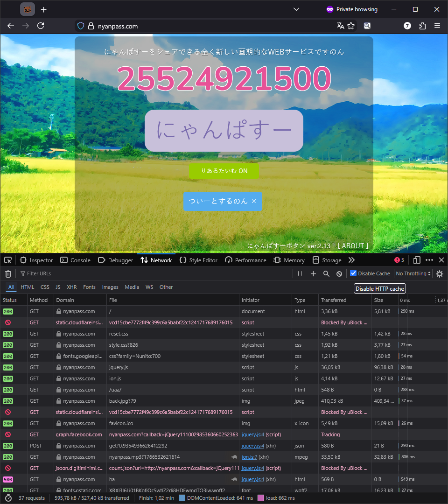The width and height of the screenshot is (448, 504).
Task: Expand the hidden DevTools tabs chevron
Action: (x=351, y=260)
